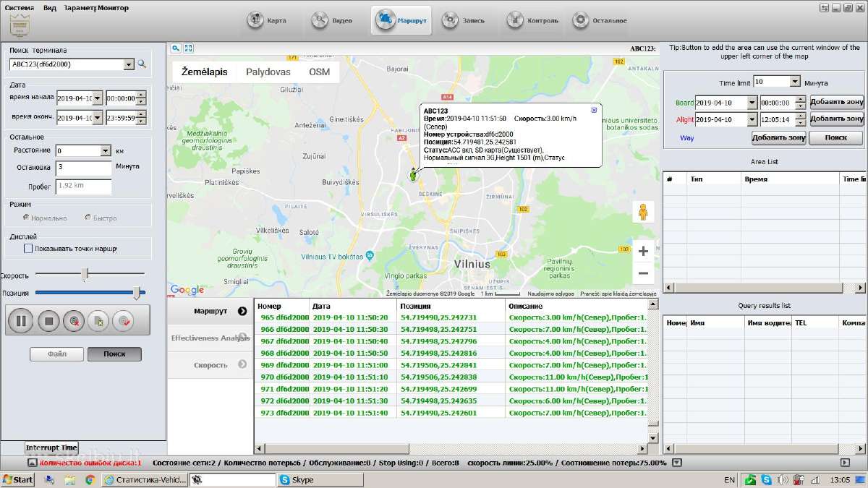Click the start time 00:00:00 field

pos(122,98)
